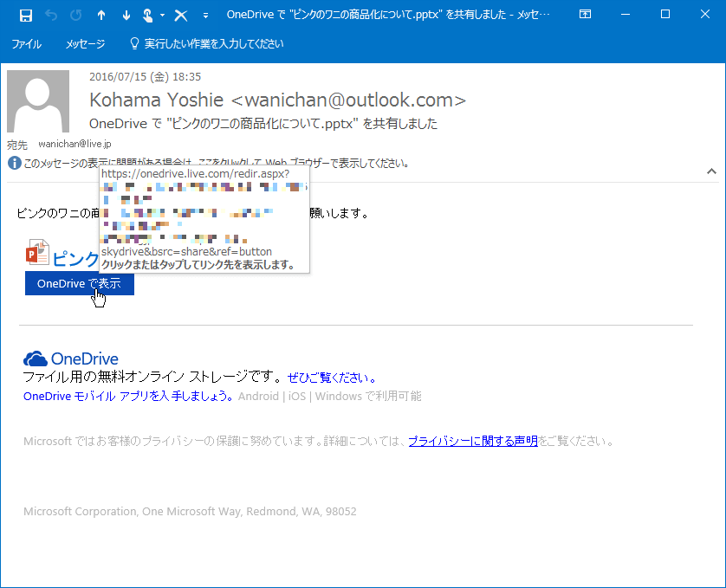
Task: Delete the message with the X toolbar icon
Action: tap(181, 16)
